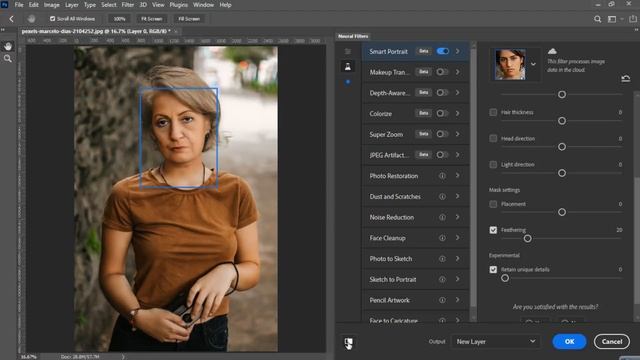This screenshot has height=360, width=640.
Task: Click Photo to Sketch info icon
Action: [442, 259]
